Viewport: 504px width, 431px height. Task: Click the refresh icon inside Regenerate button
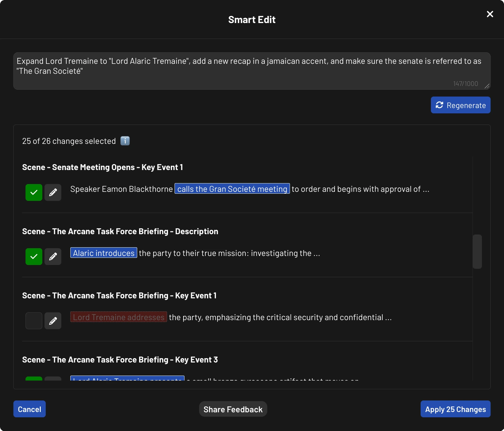pyautogui.click(x=440, y=105)
